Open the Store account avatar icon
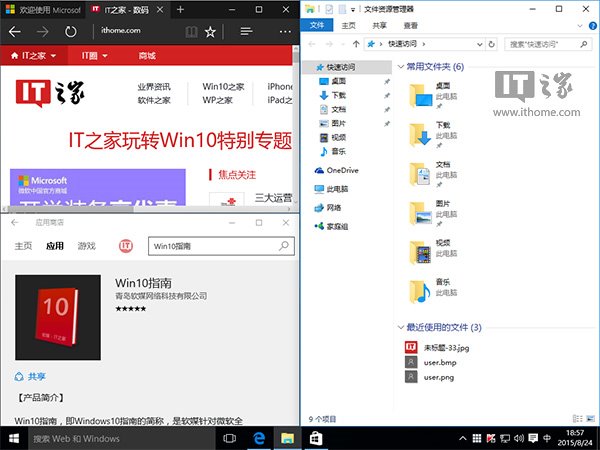Screen dimensions: 600x450 point(127,245)
